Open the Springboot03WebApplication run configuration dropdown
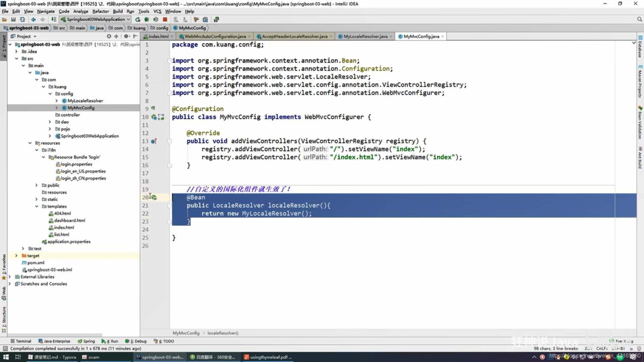The image size is (644, 362). 95,19
